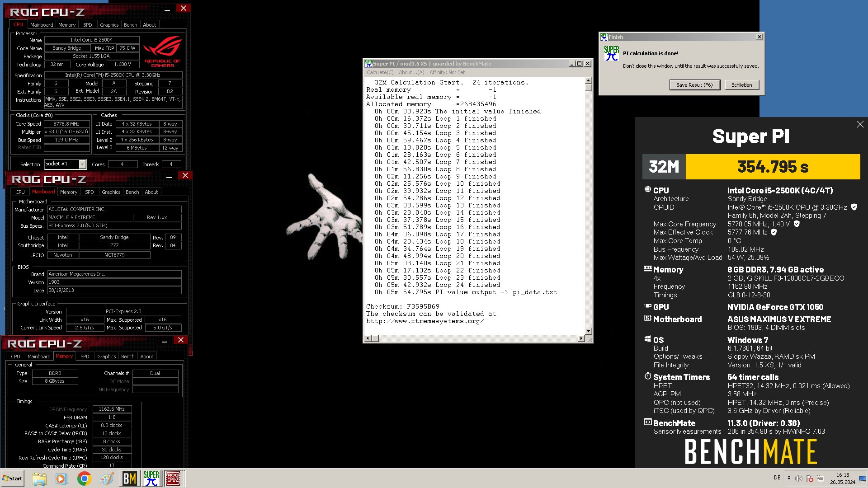
Task: Open Super PI taskbar icon
Action: (151, 479)
